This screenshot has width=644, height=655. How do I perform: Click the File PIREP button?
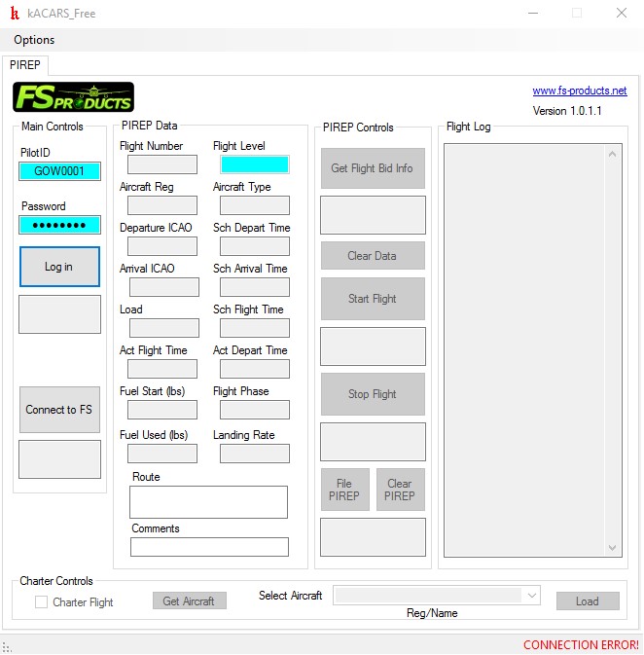pos(345,490)
